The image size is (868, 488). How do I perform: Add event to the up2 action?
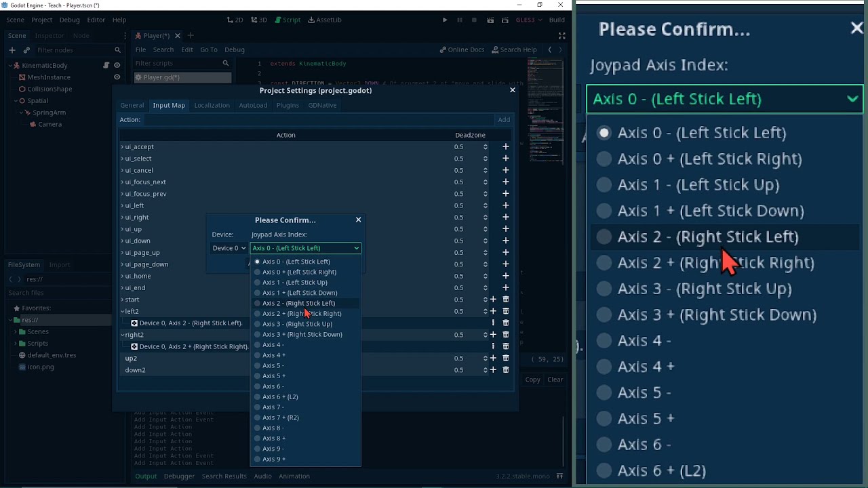493,359
